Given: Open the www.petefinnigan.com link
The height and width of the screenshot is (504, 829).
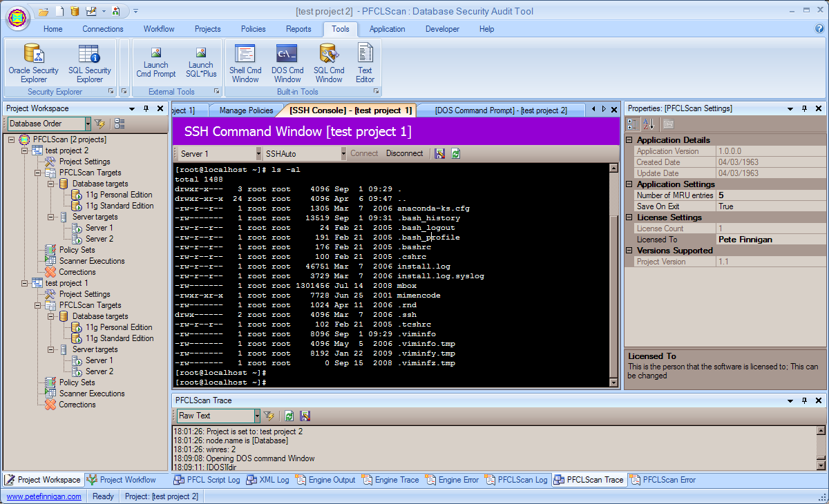Looking at the screenshot, I should 44,496.
